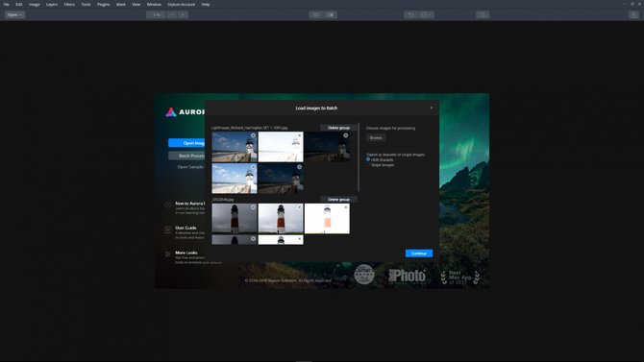Open the Help menu

click(206, 4)
